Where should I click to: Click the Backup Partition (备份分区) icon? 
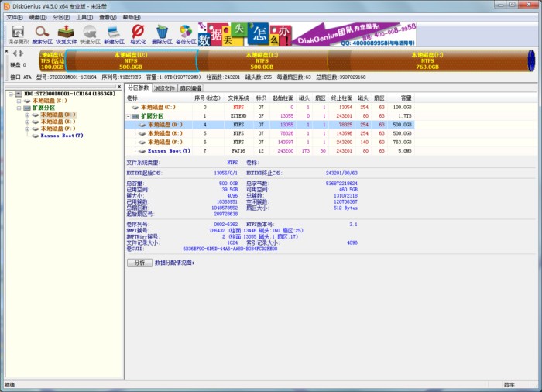pyautogui.click(x=186, y=33)
